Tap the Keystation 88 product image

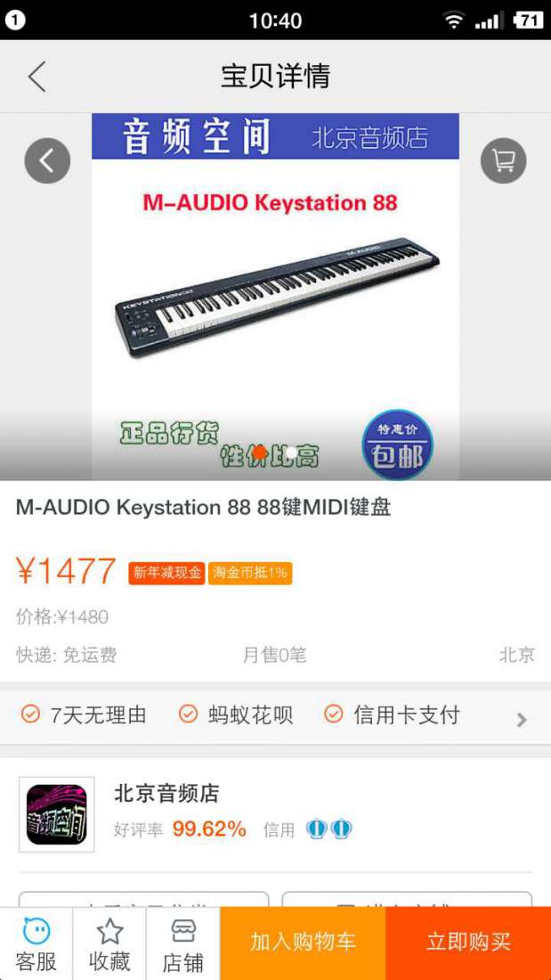click(x=276, y=297)
